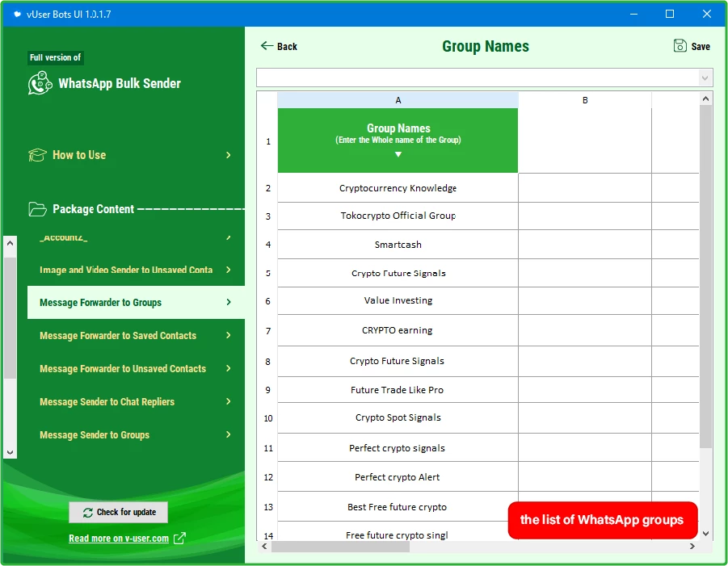Click the external link icon beside v-user.com

[x=179, y=538]
